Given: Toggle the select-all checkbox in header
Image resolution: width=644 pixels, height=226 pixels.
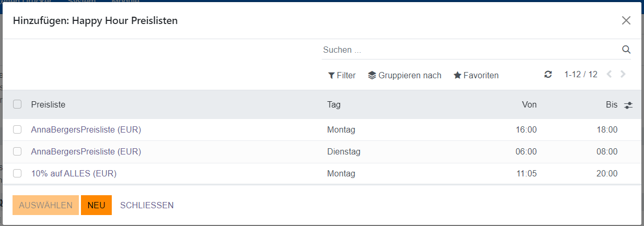Looking at the screenshot, I should pyautogui.click(x=17, y=104).
